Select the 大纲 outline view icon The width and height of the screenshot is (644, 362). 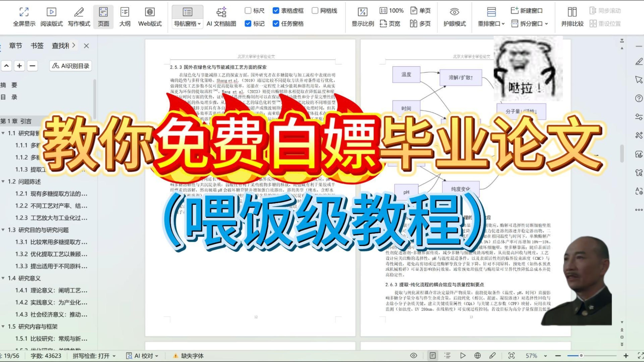pos(125,12)
